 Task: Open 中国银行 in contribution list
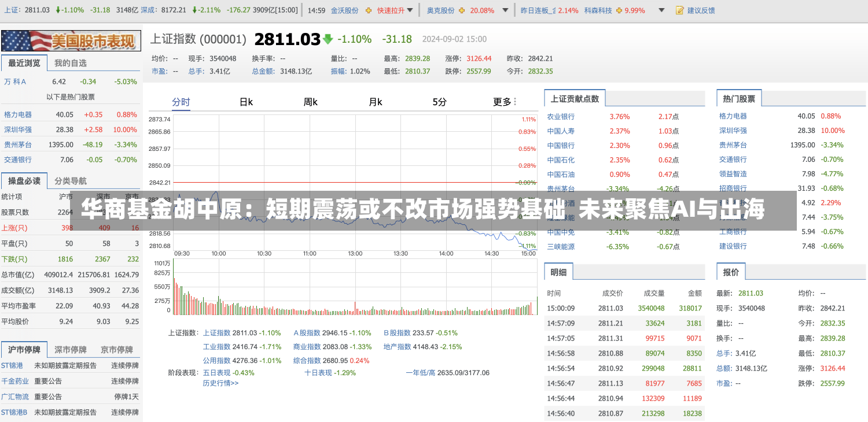point(561,145)
